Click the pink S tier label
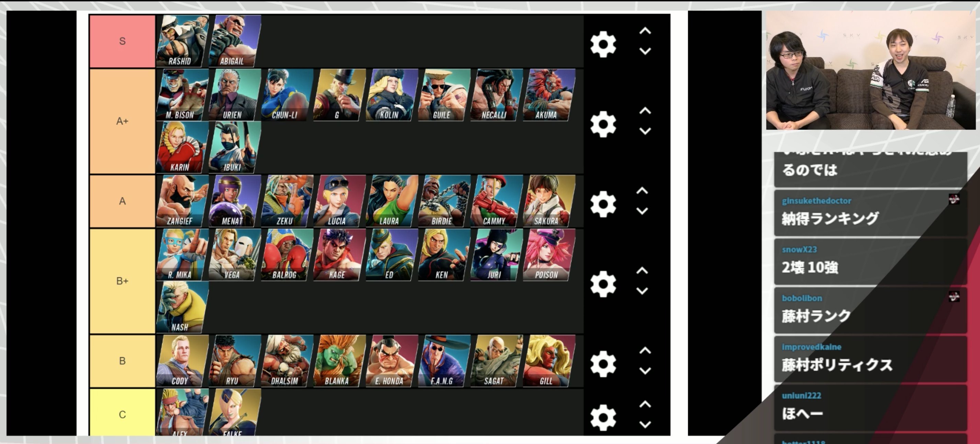Viewport: 980px width, 444px height. [x=122, y=41]
